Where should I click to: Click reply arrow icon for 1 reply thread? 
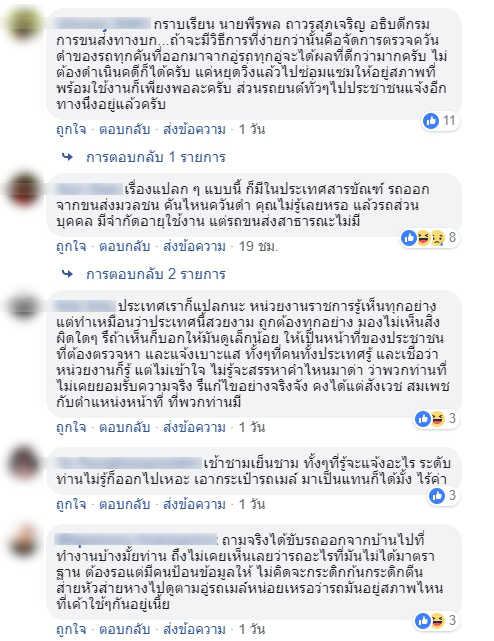(x=67, y=157)
